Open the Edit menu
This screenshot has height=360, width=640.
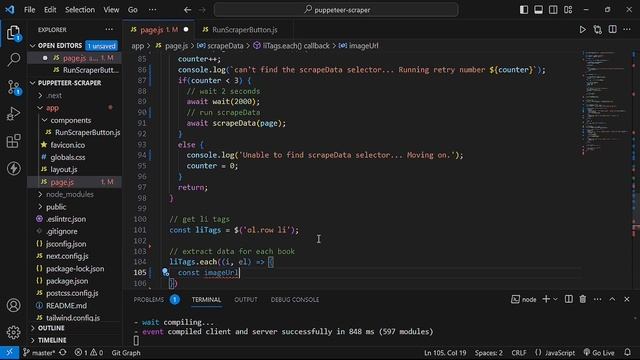[x=50, y=10]
